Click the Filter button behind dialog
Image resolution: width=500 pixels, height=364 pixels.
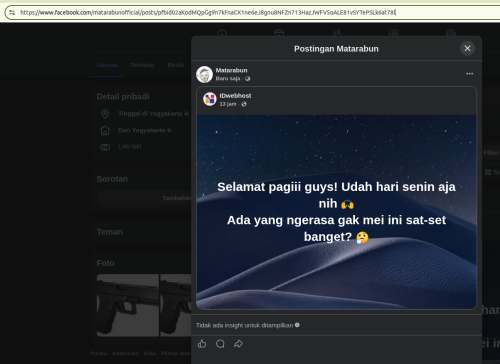(491, 153)
